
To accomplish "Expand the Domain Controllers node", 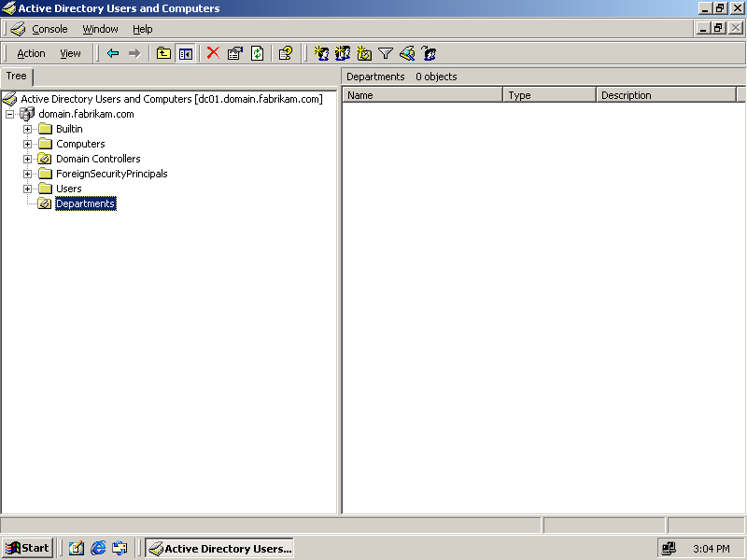I will point(28,159).
